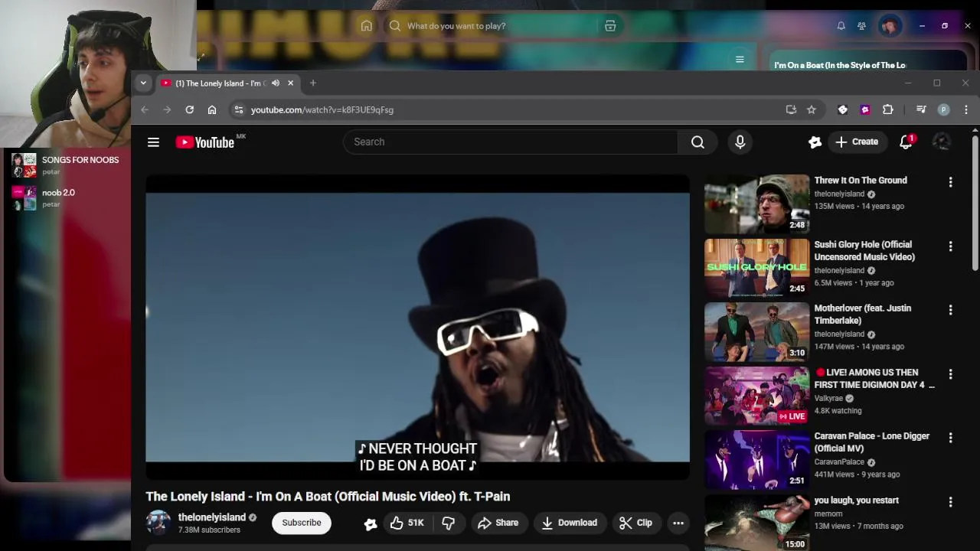Viewport: 980px width, 551px height.
Task: Dislike the I'm On A Boat video
Action: (449, 523)
